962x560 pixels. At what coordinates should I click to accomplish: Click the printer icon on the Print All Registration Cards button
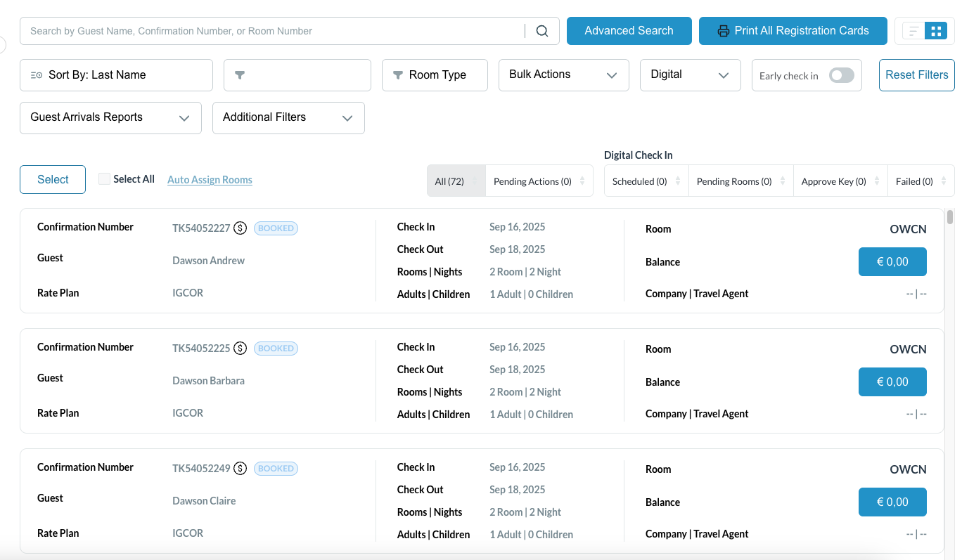tap(723, 31)
